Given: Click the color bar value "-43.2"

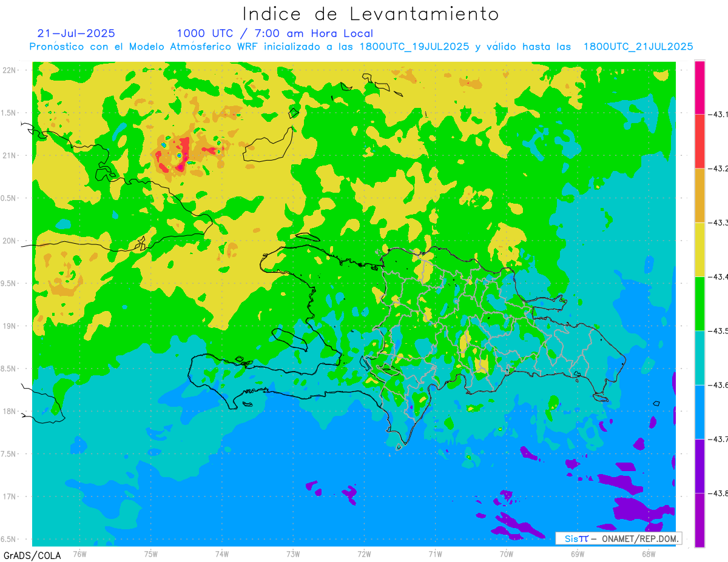Looking at the screenshot, I should (718, 169).
